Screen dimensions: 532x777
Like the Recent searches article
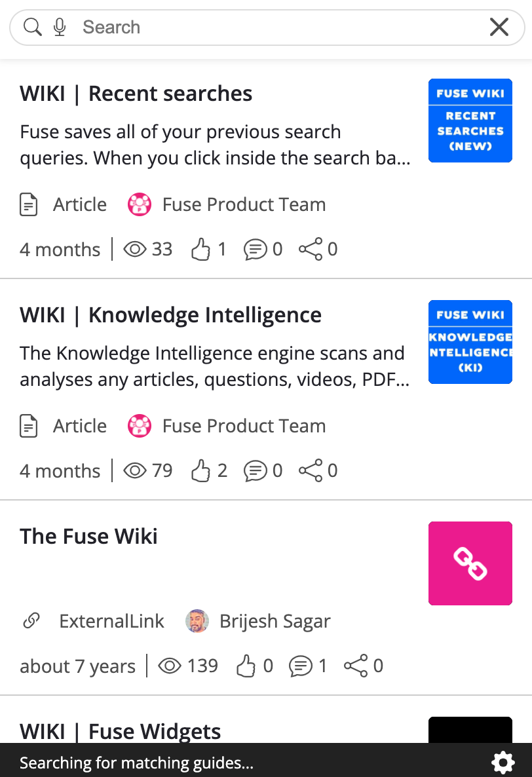pyautogui.click(x=200, y=249)
